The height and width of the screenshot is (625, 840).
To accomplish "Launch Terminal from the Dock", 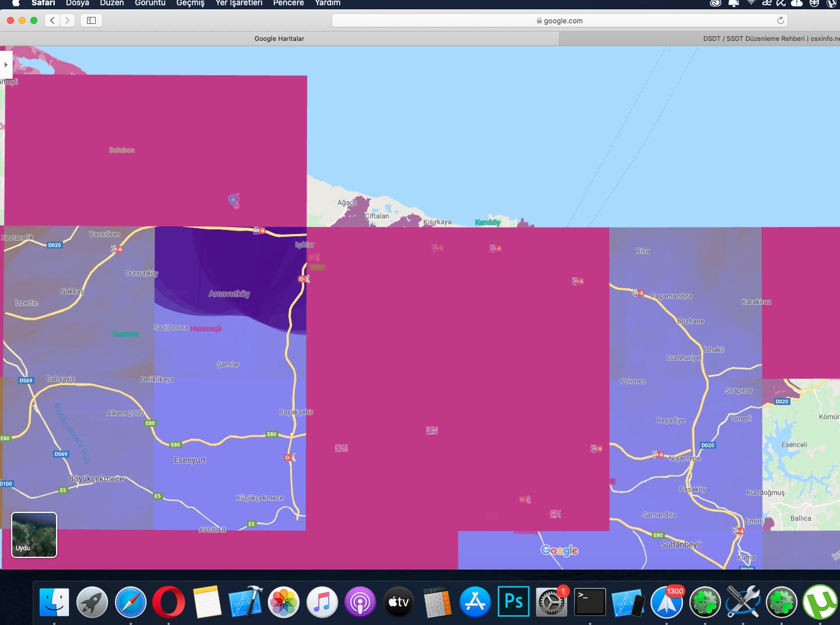I will click(590, 602).
